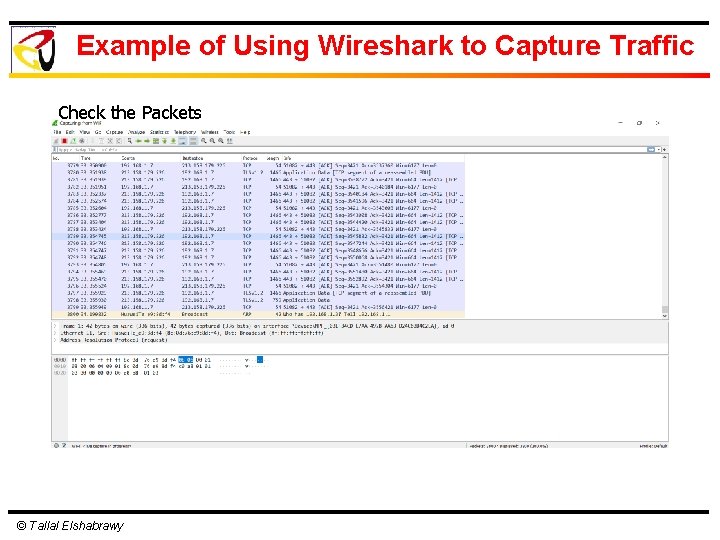720x540 pixels.
Task: Zoom in the packet text
Action: tap(203, 141)
